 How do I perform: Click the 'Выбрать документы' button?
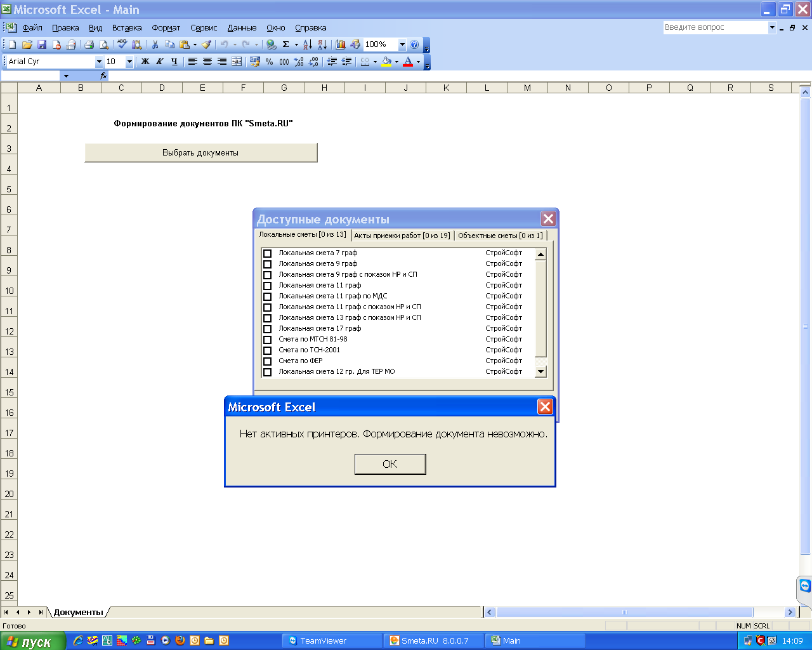(x=200, y=153)
